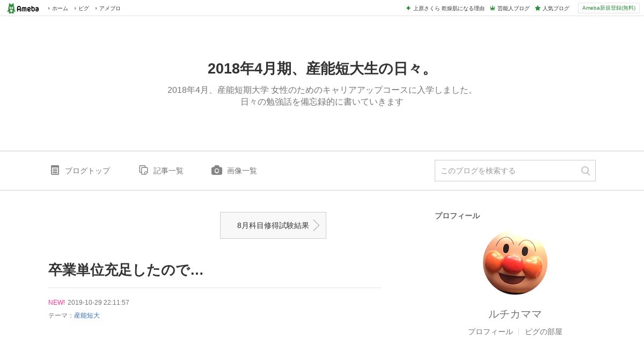Open the ホーム menu link
The height and width of the screenshot is (338, 644).
(60, 9)
